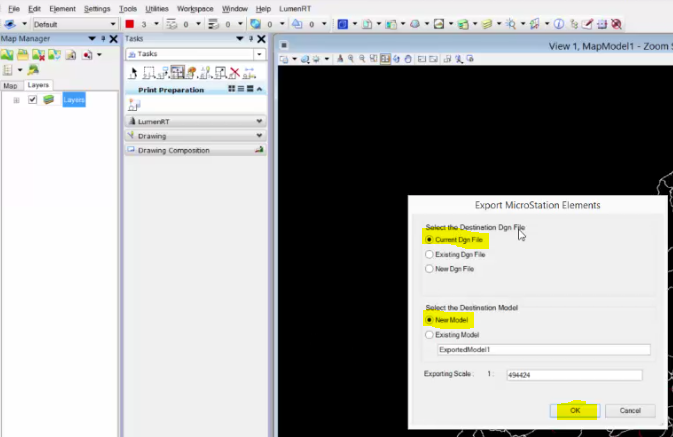This screenshot has width=673, height=437.
Task: Select the Pan View hand icon
Action: (x=408, y=59)
